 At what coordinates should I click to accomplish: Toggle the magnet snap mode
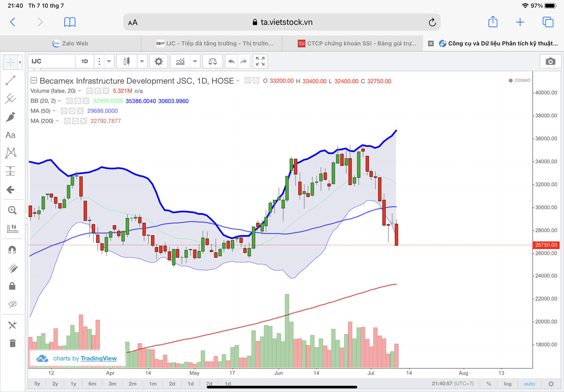coord(12,250)
